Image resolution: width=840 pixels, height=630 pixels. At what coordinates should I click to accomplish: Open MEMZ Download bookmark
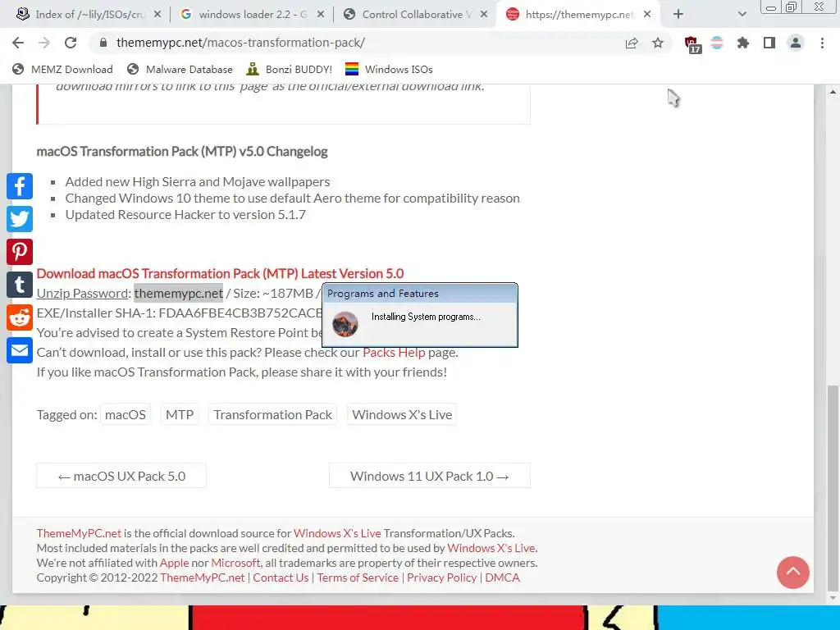(x=62, y=69)
